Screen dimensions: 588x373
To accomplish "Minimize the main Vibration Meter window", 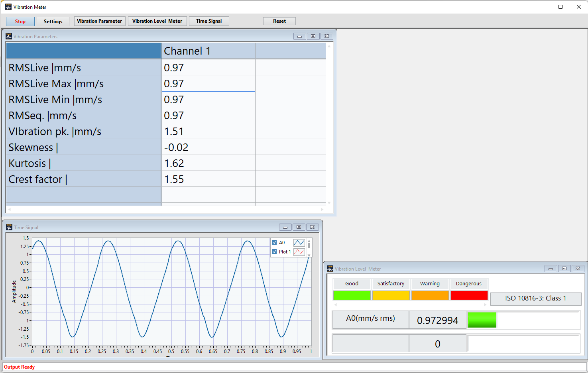I will (x=543, y=7).
